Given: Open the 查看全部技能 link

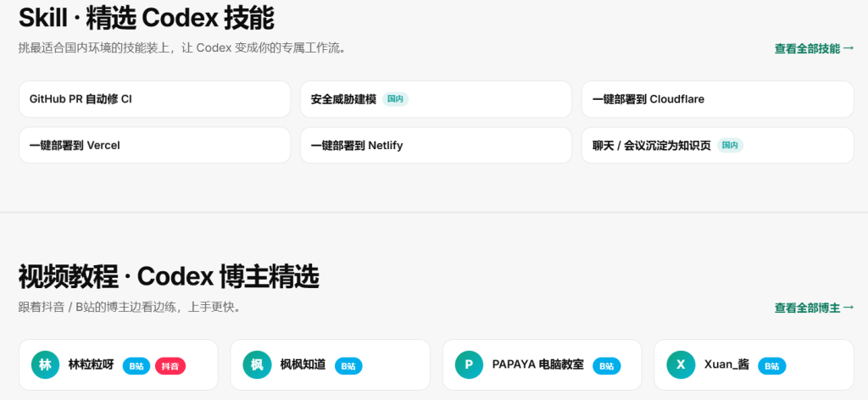Looking at the screenshot, I should click(815, 48).
